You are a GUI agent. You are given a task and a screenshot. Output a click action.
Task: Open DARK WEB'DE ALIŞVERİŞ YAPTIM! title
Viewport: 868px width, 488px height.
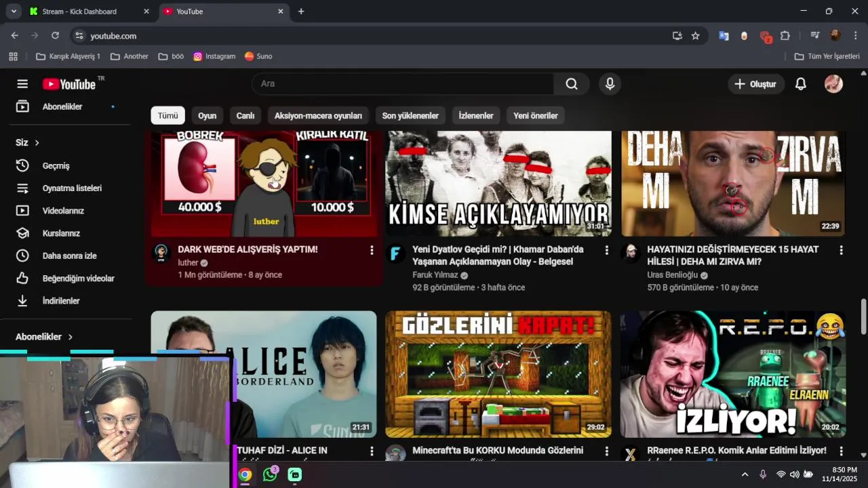[248, 249]
